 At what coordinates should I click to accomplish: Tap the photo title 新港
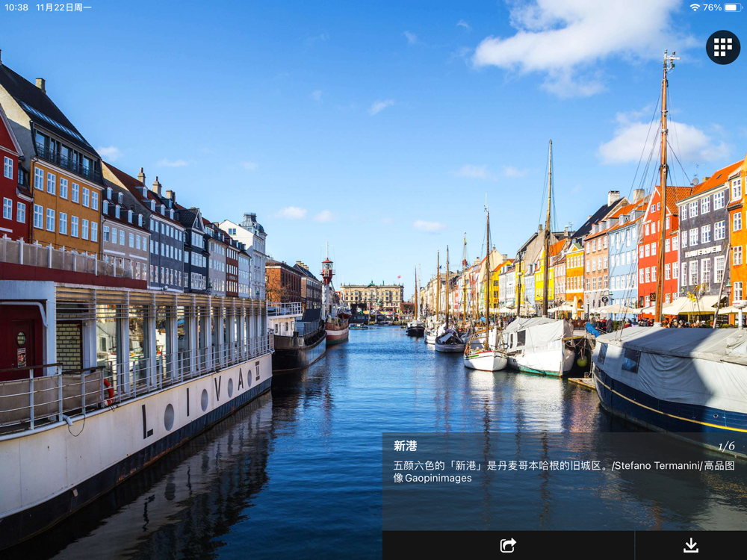tap(406, 446)
